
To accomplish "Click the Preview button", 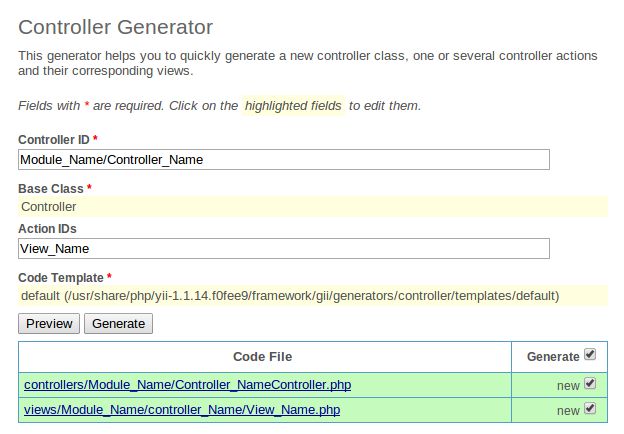I will click(x=49, y=323).
